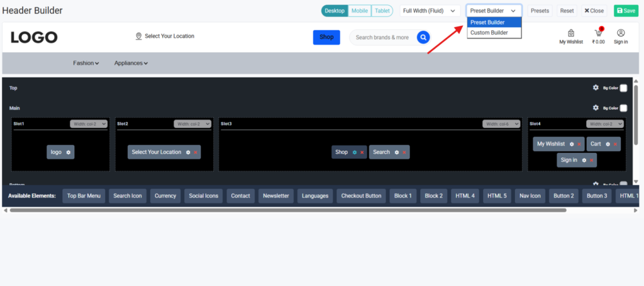Open settings gear for Search element
The image size is (644, 286).
(x=397, y=152)
